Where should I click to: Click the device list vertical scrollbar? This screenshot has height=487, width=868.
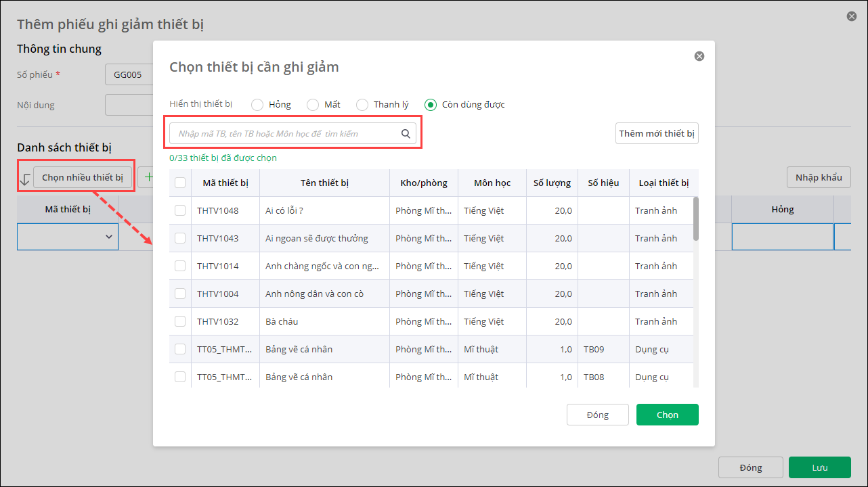[x=695, y=218]
